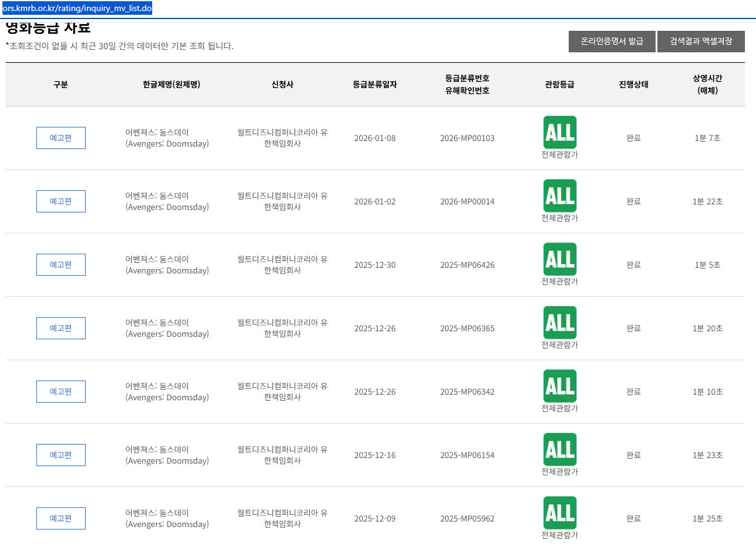Viewport: 756px width, 548px height.
Task: Click the ALL rating icon for 2025-MP06426
Action: click(x=559, y=259)
